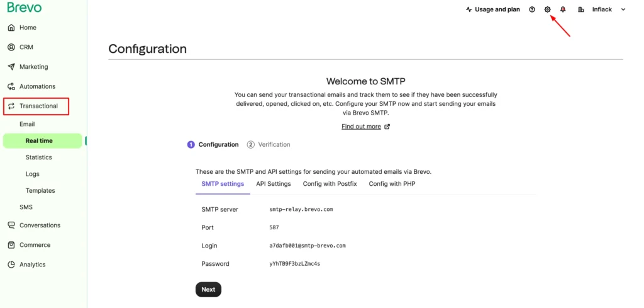Switch to Config with PHP tab
The height and width of the screenshot is (308, 644).
click(x=392, y=184)
